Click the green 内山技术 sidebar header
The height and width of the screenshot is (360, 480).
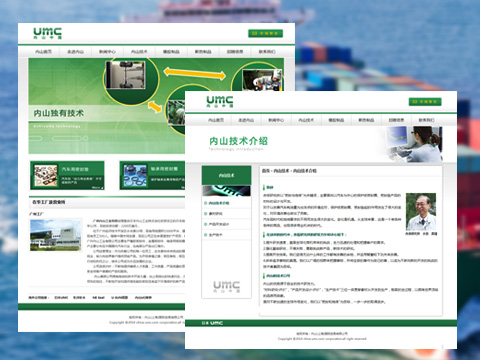(226, 175)
